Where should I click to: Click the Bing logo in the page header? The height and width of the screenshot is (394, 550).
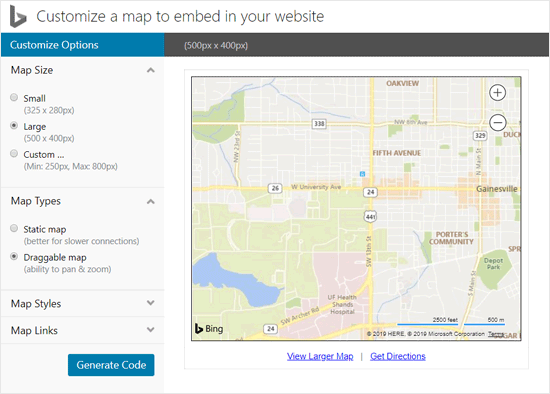coord(18,16)
